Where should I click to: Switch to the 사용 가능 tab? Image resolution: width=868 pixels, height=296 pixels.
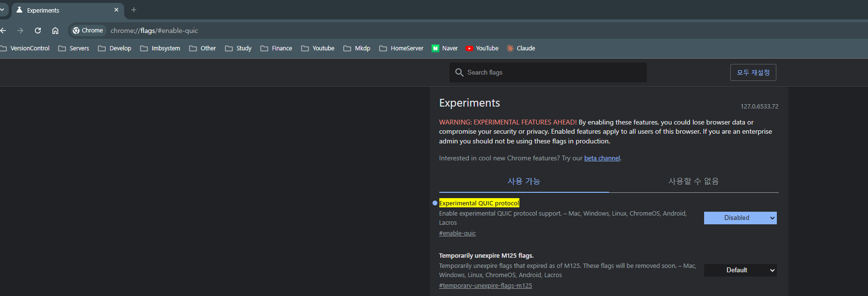click(x=524, y=181)
